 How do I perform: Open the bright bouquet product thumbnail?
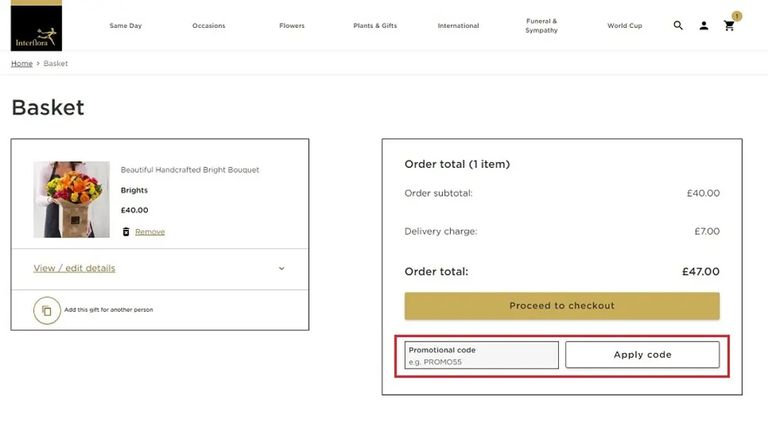[x=71, y=199]
